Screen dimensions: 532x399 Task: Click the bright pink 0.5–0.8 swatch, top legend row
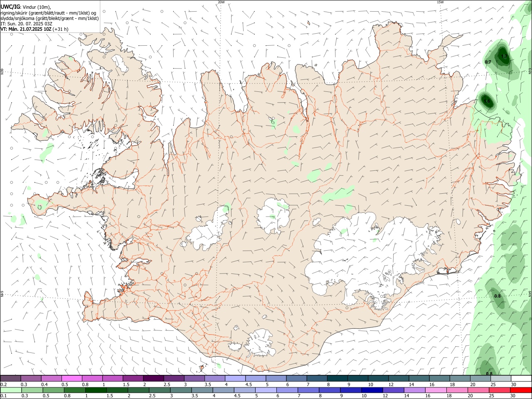71,378
